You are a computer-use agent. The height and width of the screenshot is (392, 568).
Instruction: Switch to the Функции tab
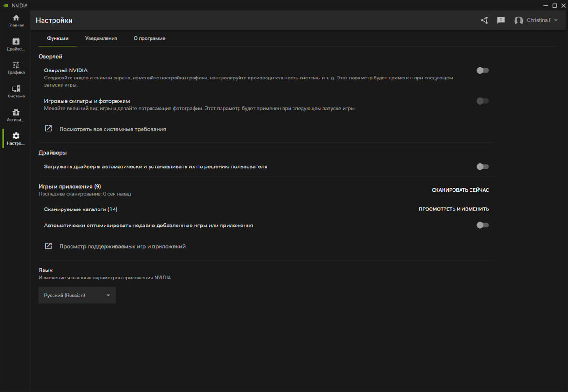58,38
